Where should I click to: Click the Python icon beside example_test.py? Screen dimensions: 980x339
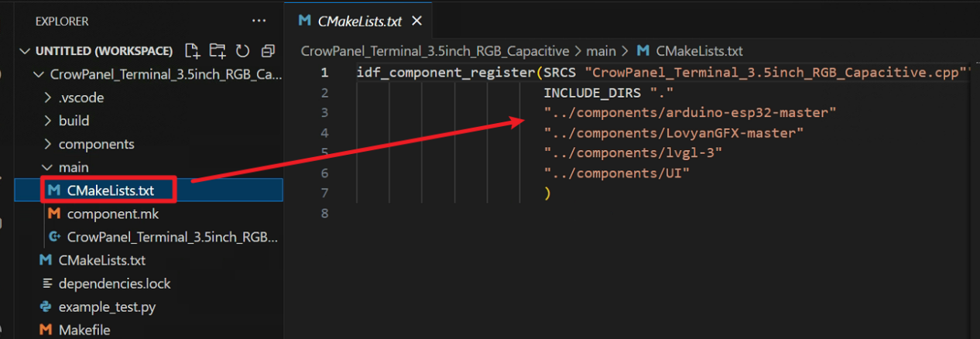(x=46, y=307)
